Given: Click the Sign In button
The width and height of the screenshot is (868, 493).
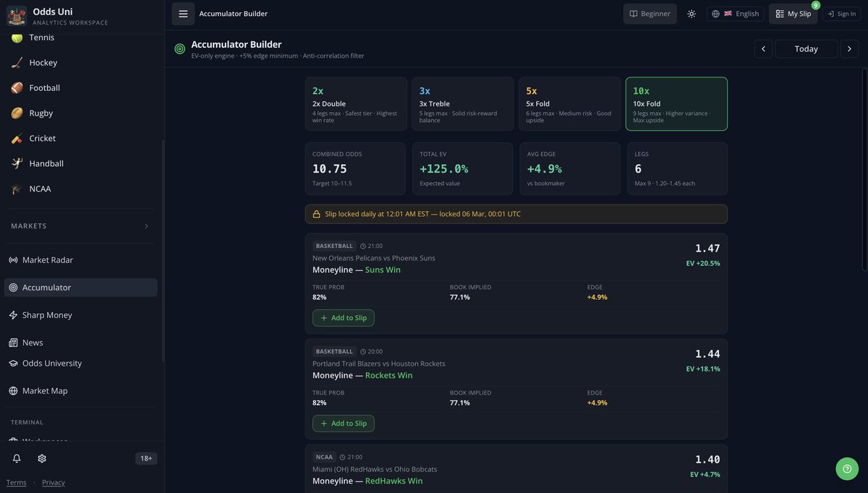Looking at the screenshot, I should tap(842, 14).
